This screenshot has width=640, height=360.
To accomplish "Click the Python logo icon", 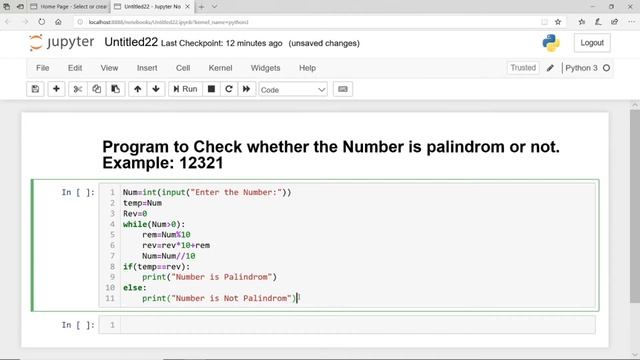I will tap(551, 43).
